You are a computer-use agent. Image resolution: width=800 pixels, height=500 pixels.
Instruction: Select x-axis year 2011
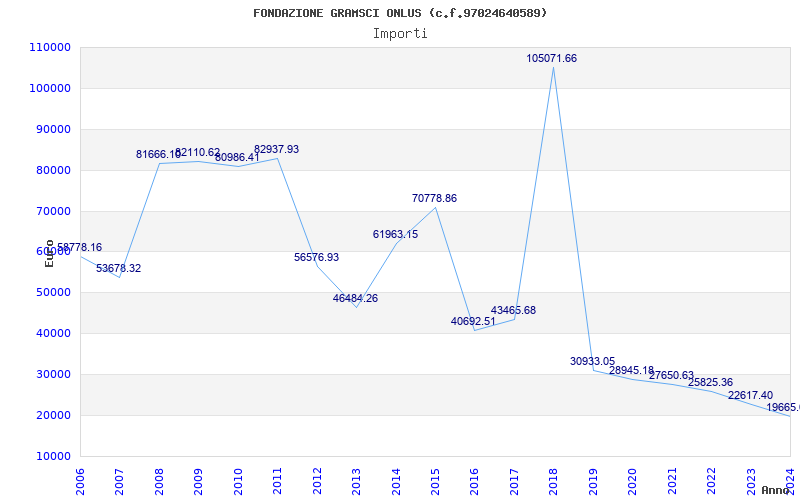coord(278,481)
